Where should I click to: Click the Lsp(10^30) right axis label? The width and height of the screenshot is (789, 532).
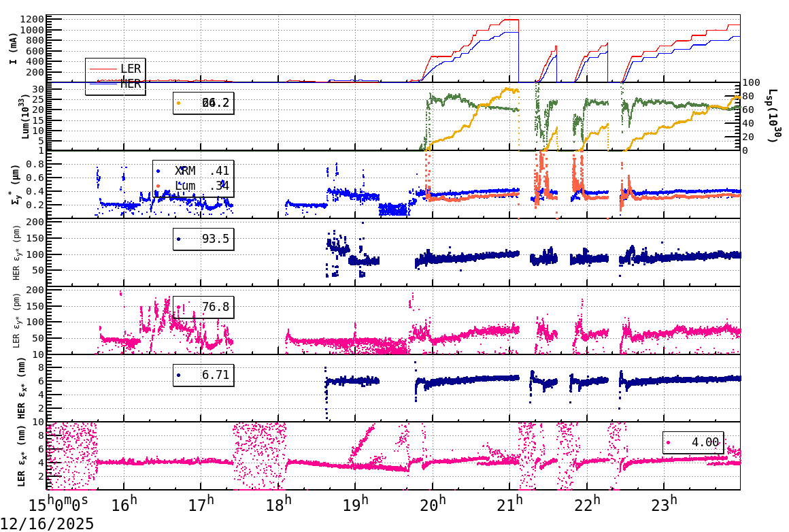click(772, 114)
